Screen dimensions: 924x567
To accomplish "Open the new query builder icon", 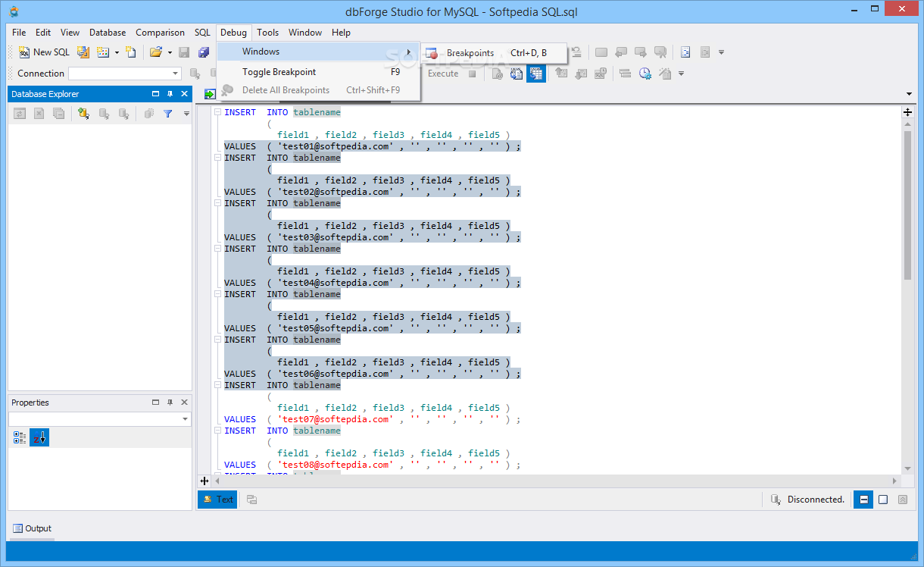I will [x=83, y=52].
